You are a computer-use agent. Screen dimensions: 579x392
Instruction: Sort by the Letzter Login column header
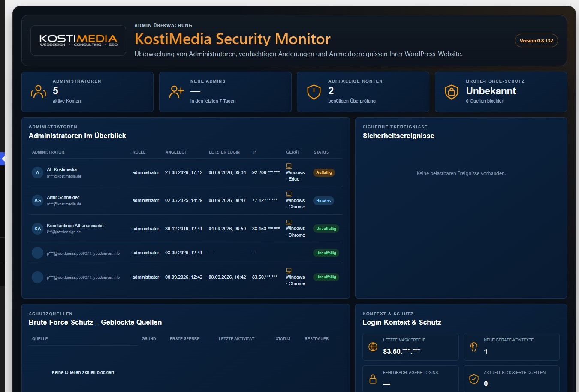[x=224, y=152]
